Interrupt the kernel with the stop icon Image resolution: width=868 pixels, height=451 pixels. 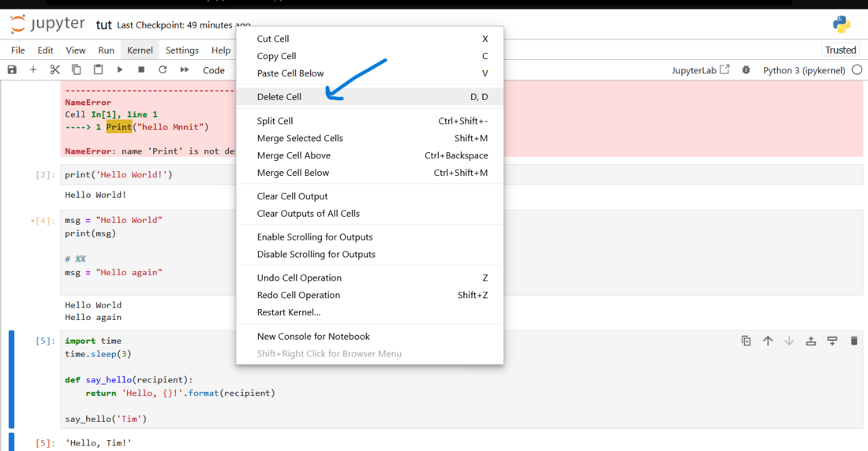[141, 70]
